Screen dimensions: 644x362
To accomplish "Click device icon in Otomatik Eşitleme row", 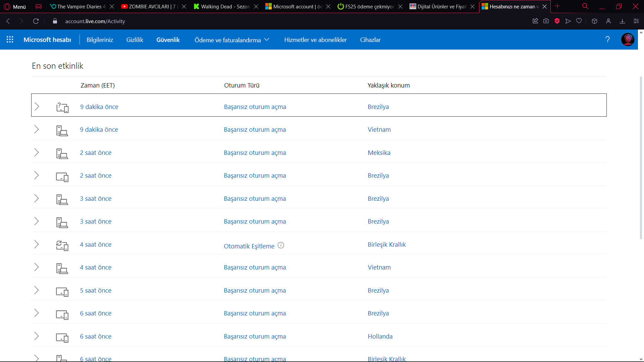I will (x=62, y=245).
